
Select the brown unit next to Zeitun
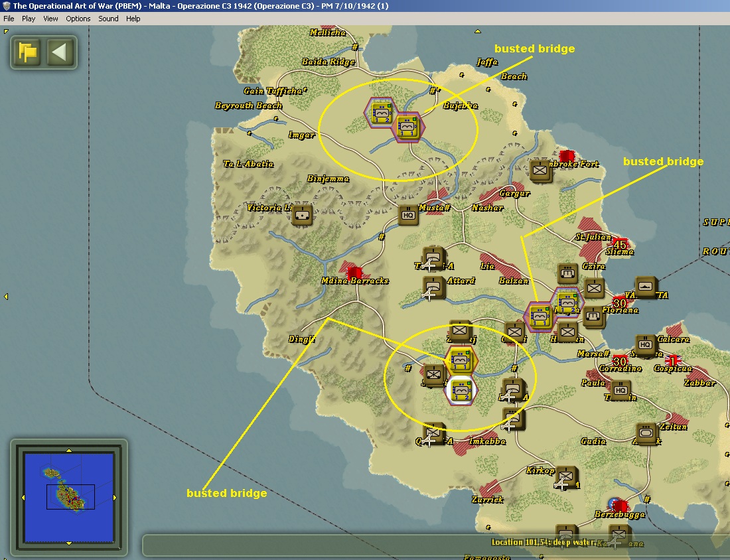click(646, 433)
